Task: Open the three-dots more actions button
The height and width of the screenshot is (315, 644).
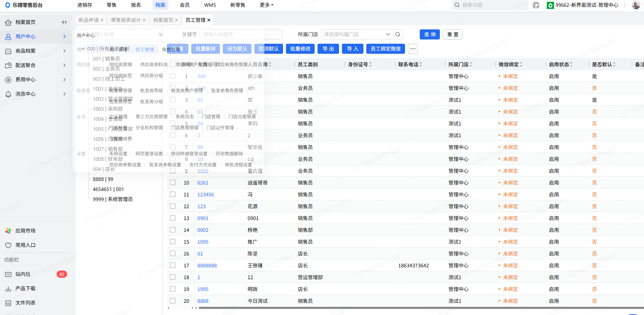Action: point(413,49)
